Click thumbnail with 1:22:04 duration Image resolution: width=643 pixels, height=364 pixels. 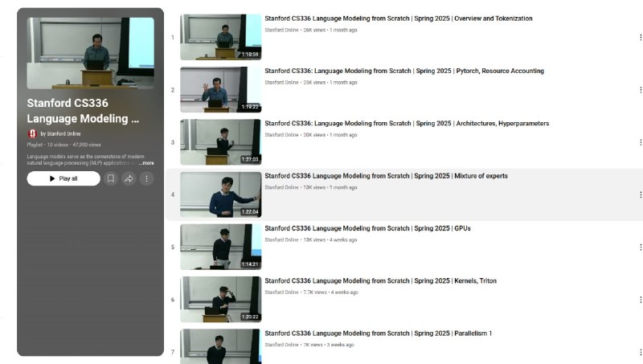pyautogui.click(x=220, y=194)
